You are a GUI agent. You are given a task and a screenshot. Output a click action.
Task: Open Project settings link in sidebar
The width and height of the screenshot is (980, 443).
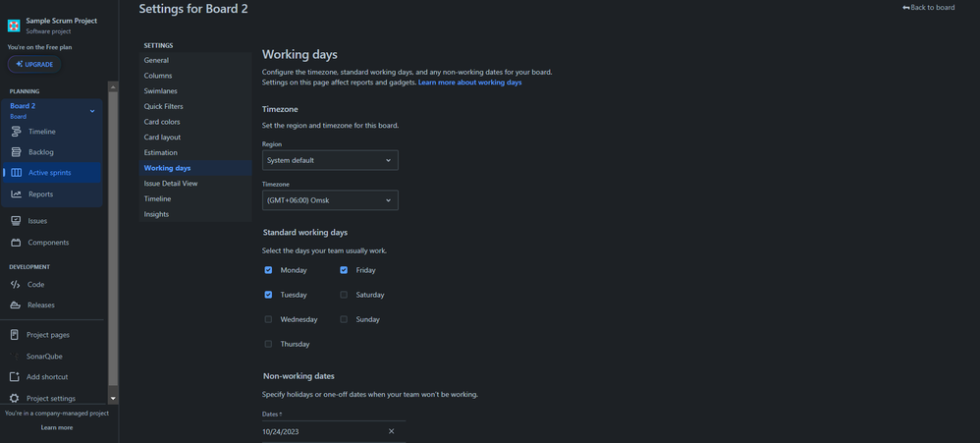[x=51, y=399]
